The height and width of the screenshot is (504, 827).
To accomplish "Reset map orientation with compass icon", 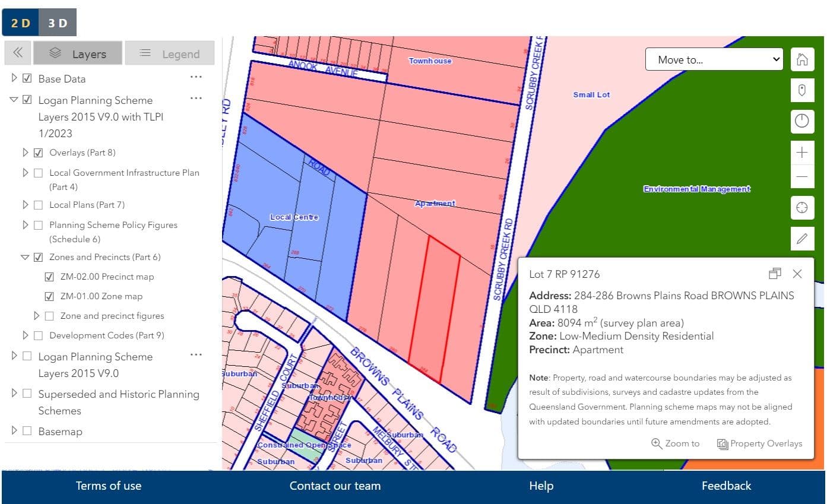I will tap(802, 121).
